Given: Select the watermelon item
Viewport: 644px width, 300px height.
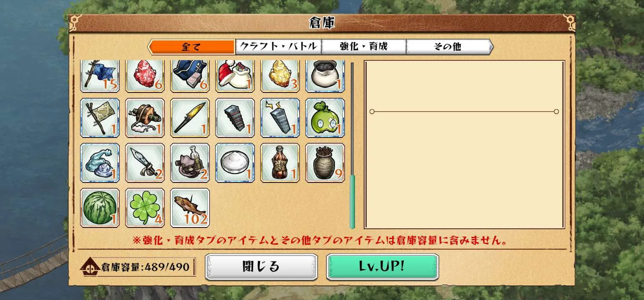Looking at the screenshot, I should pos(100,207).
